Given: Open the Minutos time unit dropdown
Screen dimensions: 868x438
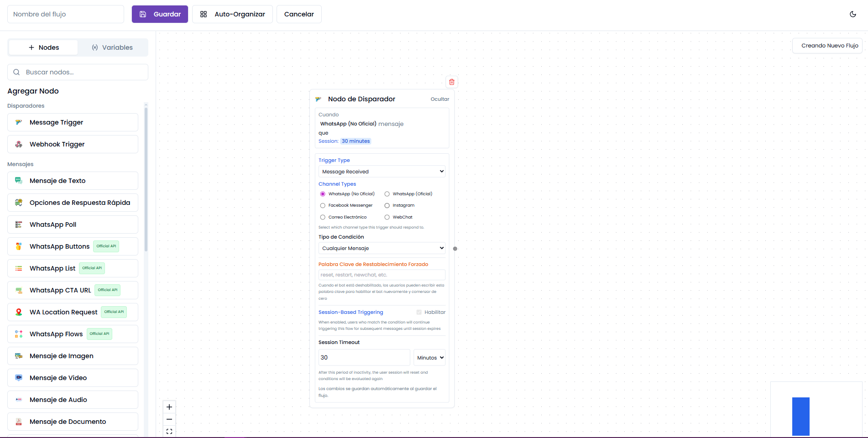Looking at the screenshot, I should (429, 358).
